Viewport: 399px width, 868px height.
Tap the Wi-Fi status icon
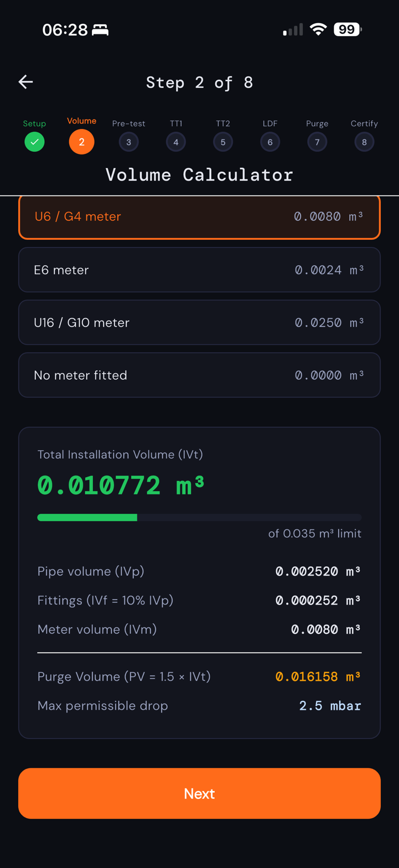point(318,29)
